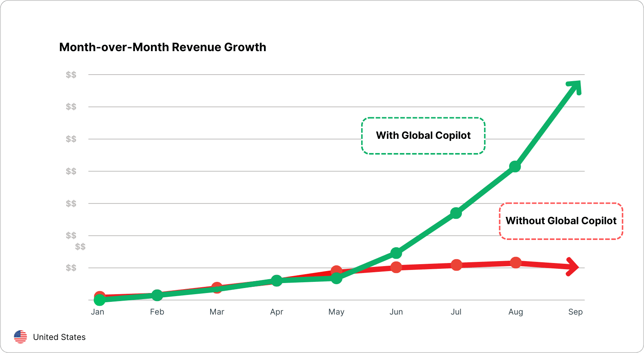Click the green data point for May
The width and height of the screenshot is (644, 353).
coord(337,278)
